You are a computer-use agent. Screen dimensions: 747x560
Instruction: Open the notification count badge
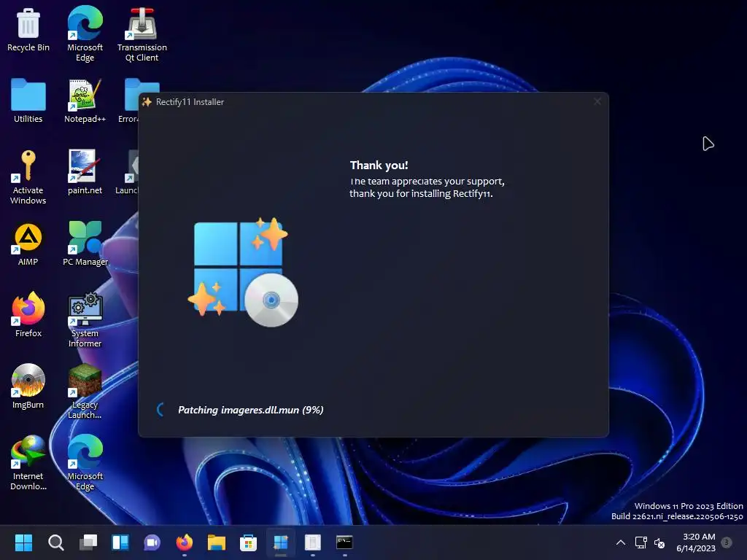point(727,542)
